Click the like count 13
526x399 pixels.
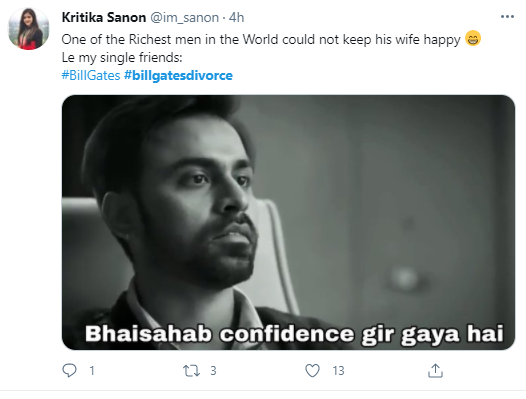[x=338, y=371]
